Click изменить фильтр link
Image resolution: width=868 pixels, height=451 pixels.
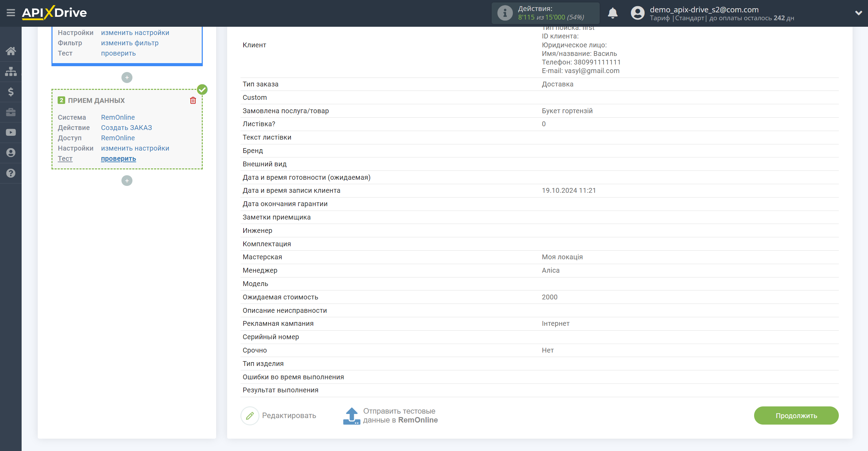click(130, 43)
